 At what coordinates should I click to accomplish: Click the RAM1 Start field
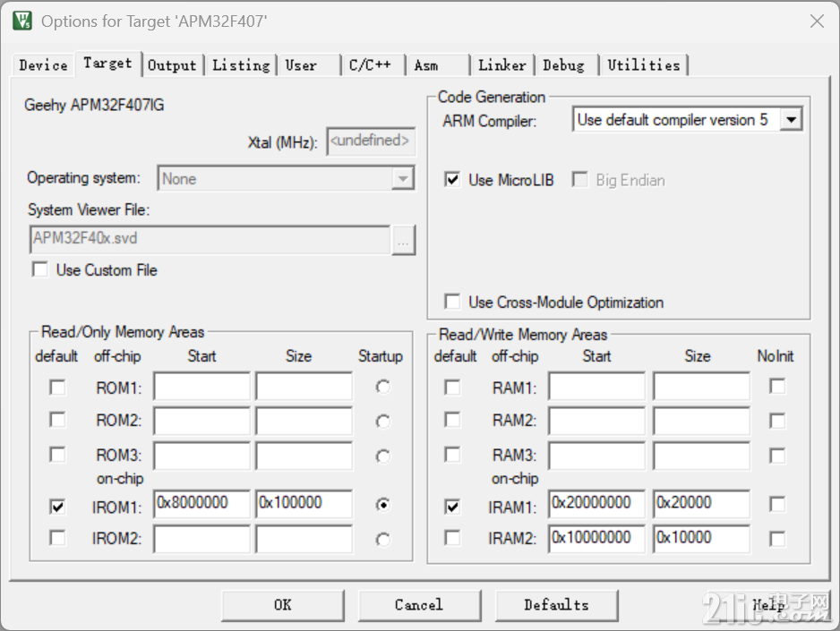click(596, 386)
